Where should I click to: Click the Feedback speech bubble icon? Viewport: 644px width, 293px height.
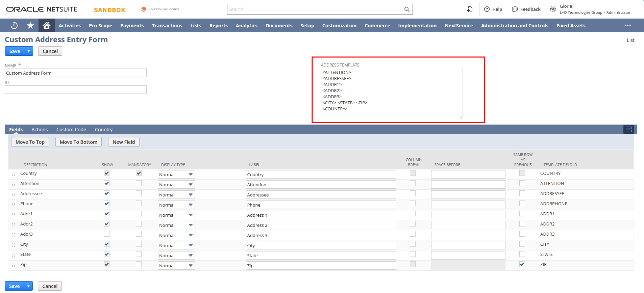pos(515,9)
